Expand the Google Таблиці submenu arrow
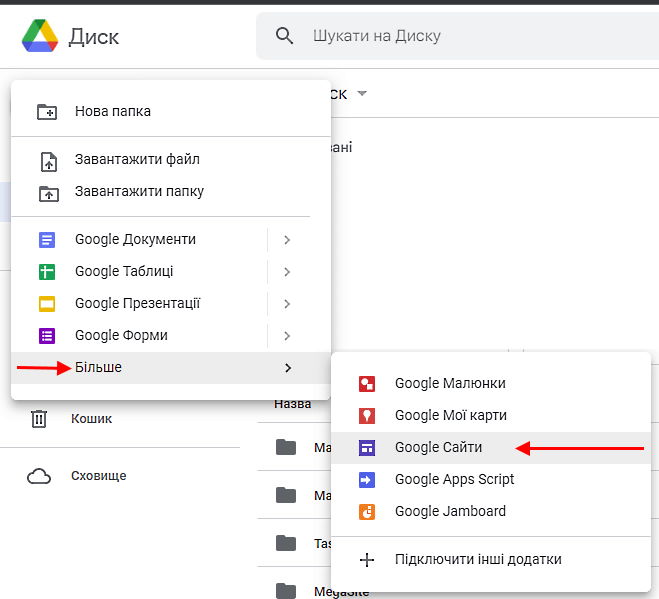The height and width of the screenshot is (599, 659). 287,272
